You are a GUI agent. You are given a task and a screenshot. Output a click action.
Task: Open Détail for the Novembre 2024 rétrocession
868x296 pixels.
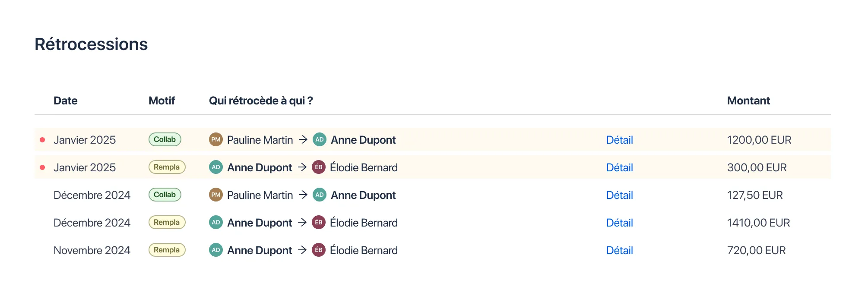pos(619,250)
